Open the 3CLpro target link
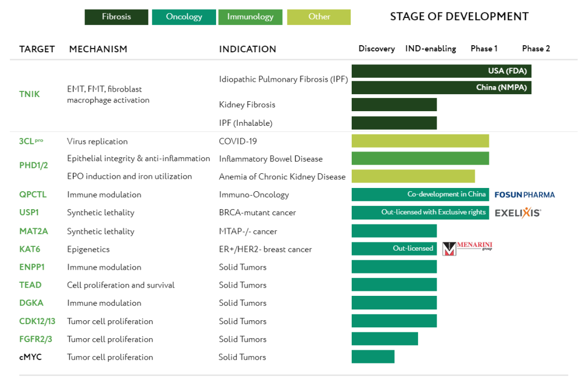Image resolution: width=588 pixels, height=383 pixels. click(x=31, y=141)
